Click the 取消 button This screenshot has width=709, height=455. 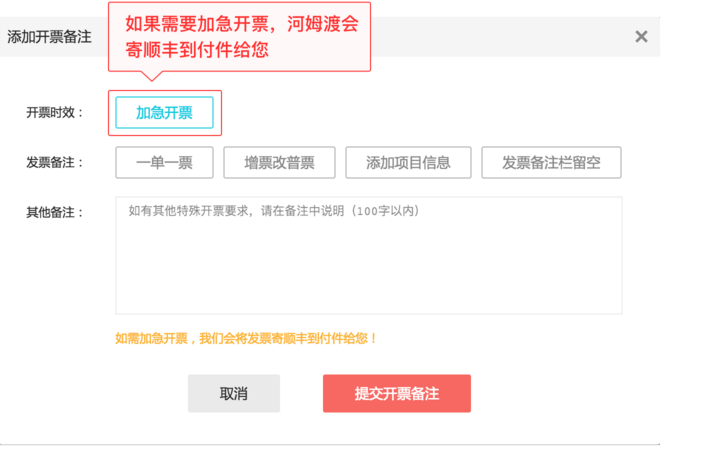point(233,393)
